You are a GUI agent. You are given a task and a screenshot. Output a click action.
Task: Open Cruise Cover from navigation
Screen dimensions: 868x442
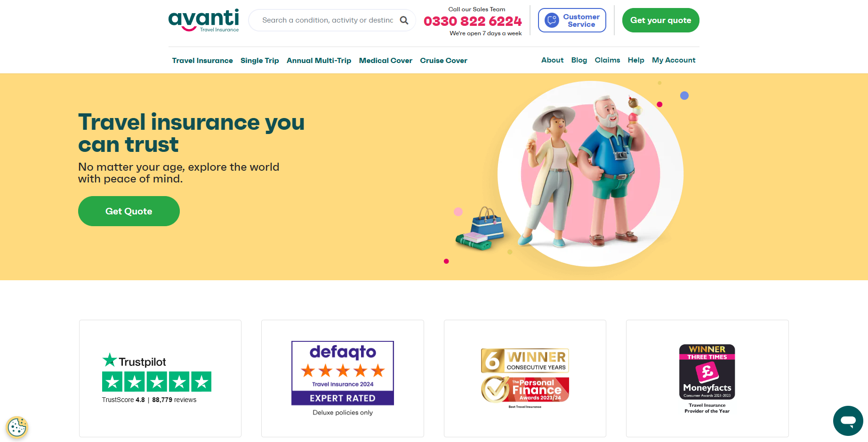pos(443,61)
